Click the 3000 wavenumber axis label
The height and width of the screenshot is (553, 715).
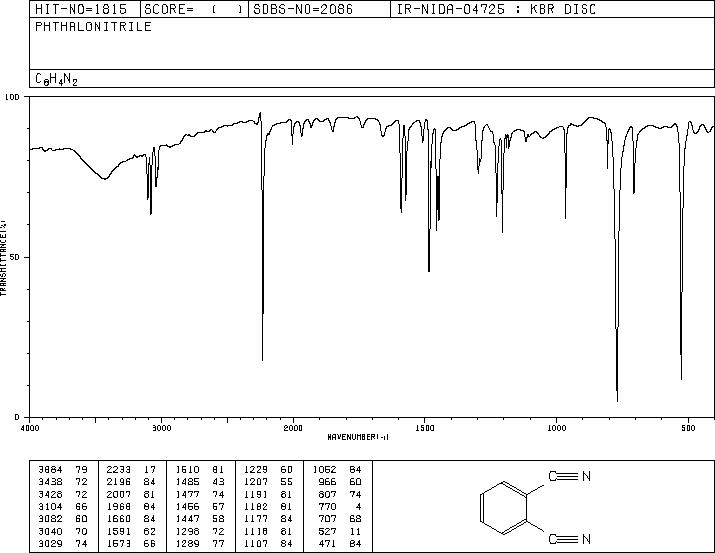point(161,428)
